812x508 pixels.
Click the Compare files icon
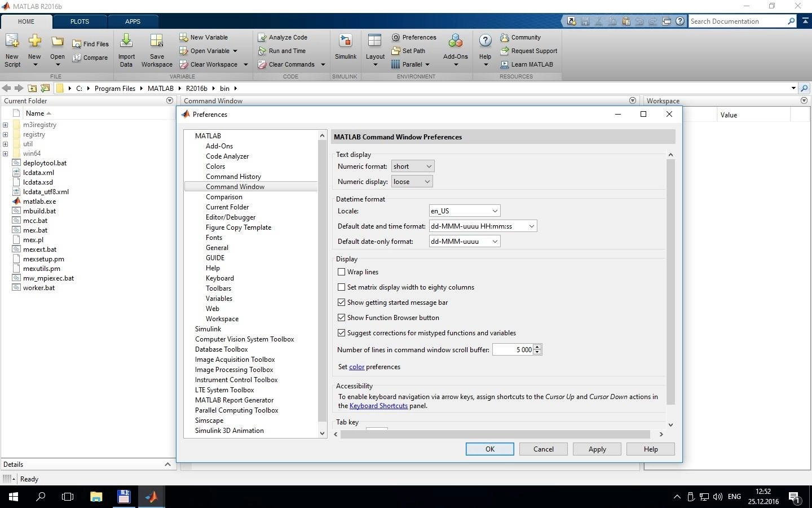coord(77,58)
